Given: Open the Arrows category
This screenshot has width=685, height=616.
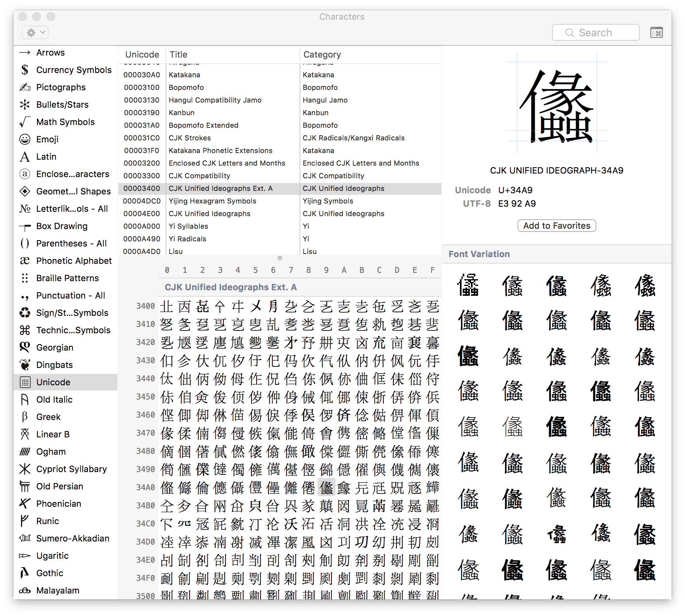Looking at the screenshot, I should click(x=50, y=52).
